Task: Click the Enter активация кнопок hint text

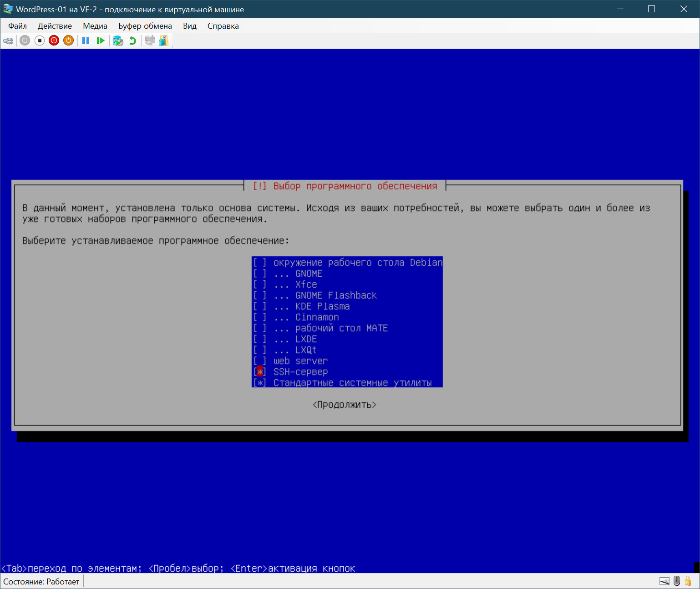Action: (293, 568)
